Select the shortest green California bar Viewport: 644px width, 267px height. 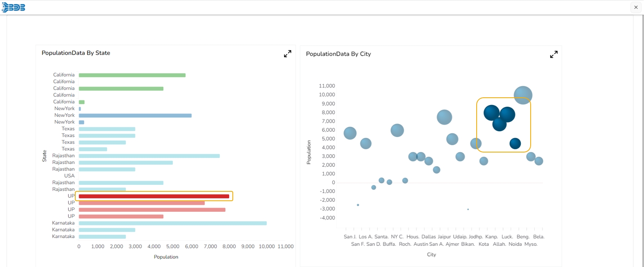click(x=82, y=102)
